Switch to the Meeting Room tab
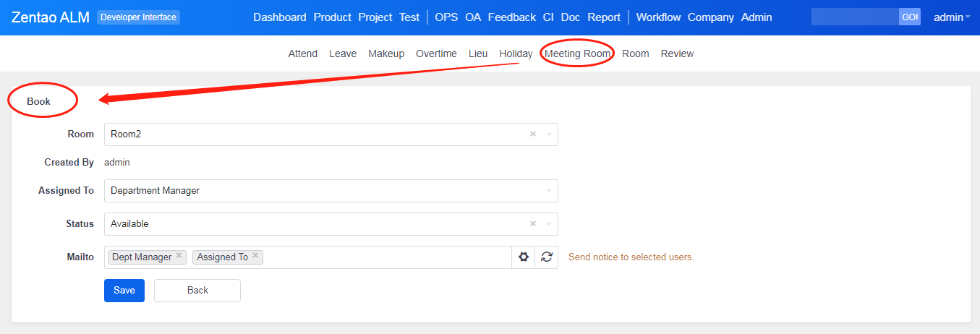The width and height of the screenshot is (980, 334). tap(577, 53)
